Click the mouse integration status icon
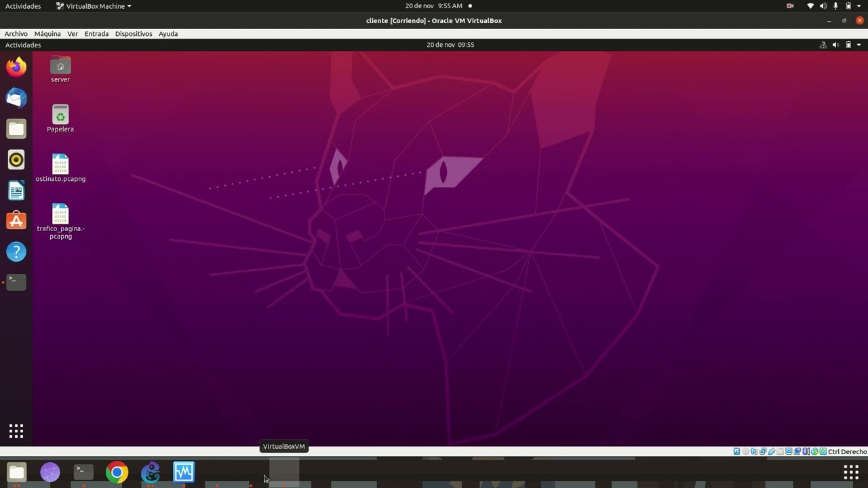This screenshot has width=868, height=488. [814, 451]
